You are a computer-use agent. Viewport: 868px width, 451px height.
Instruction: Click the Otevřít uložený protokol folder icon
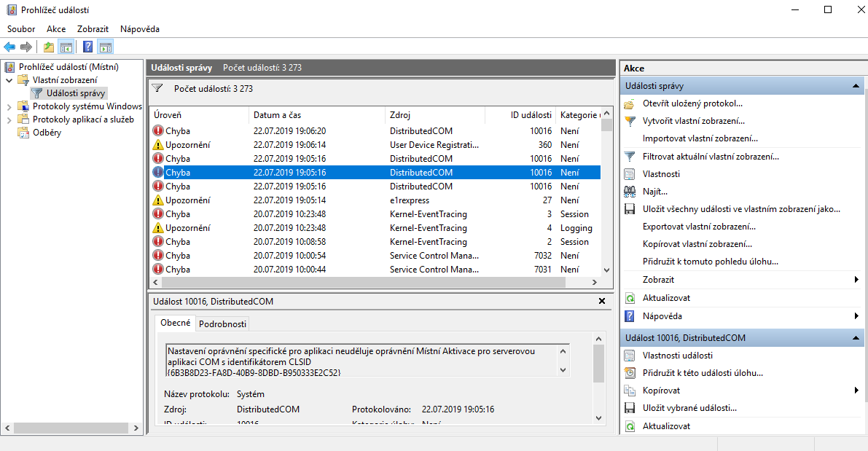[630, 103]
